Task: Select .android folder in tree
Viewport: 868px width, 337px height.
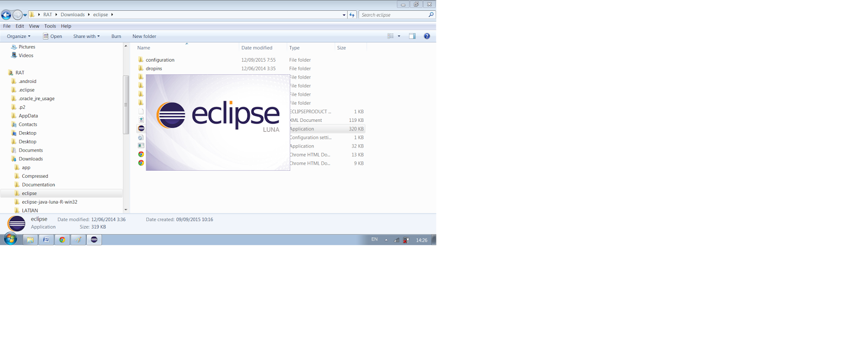Action: [x=27, y=81]
